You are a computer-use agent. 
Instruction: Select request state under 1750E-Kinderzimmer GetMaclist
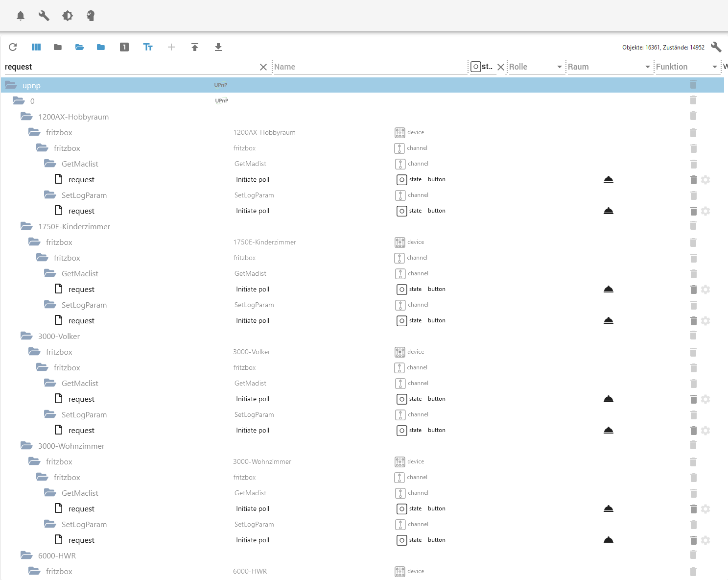(81, 290)
